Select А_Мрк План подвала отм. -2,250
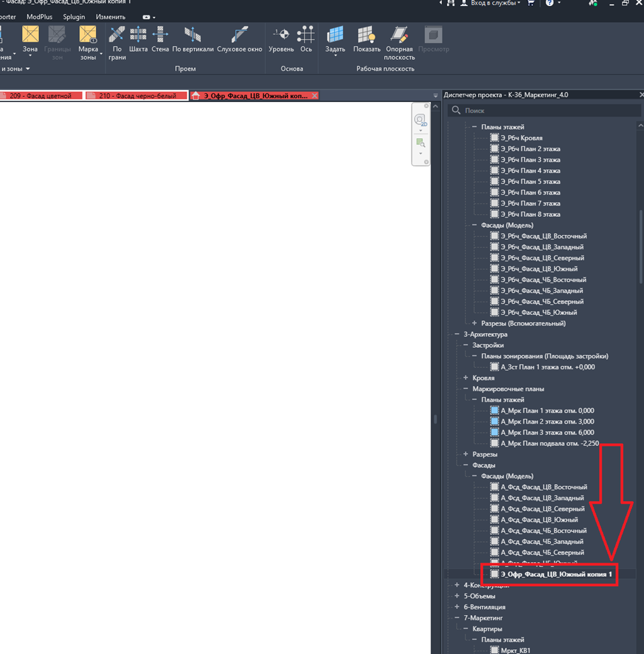This screenshot has height=654, width=644. (x=550, y=443)
